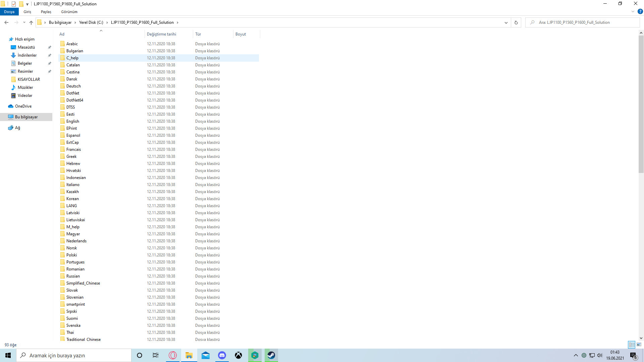This screenshot has width=644, height=362.
Task: Expand the address bar history dropdown
Action: 506,22
